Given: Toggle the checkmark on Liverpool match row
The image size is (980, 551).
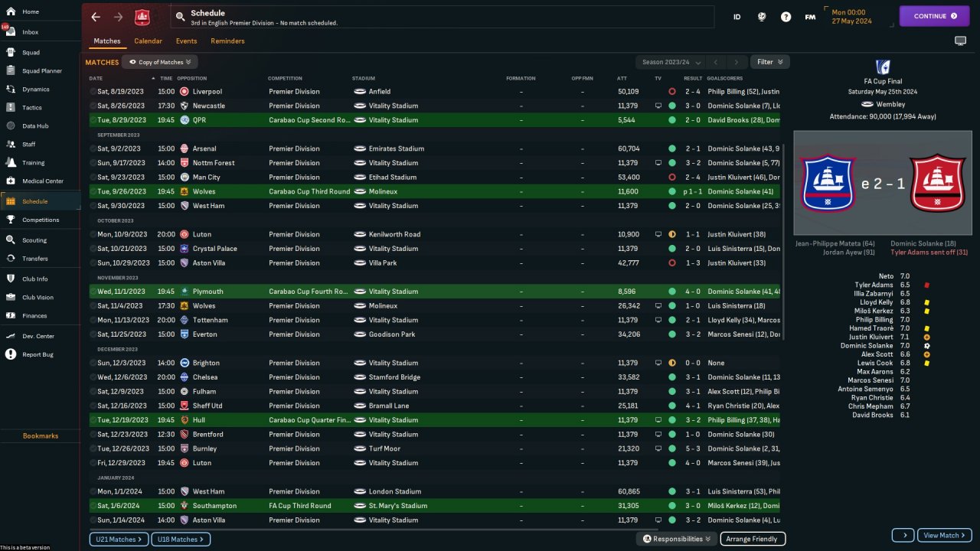Looking at the screenshot, I should (93, 92).
